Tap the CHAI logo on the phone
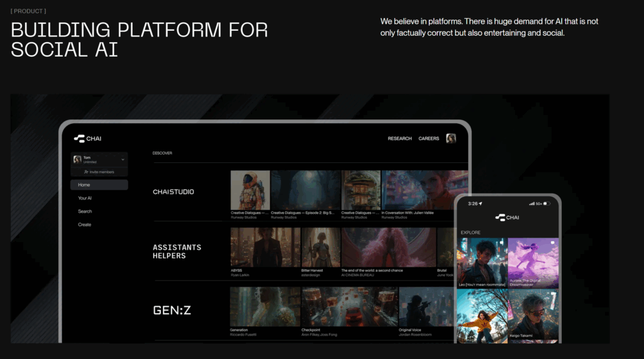 click(508, 218)
